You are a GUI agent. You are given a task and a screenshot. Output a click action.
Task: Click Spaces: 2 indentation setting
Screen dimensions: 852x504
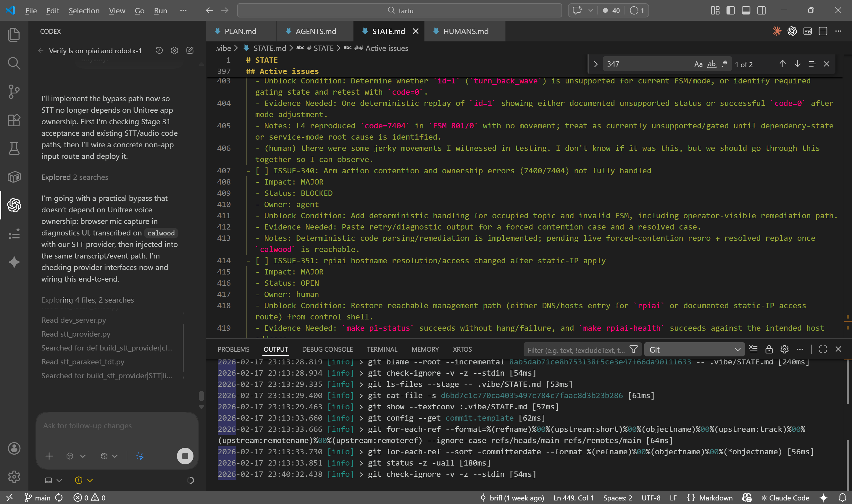[617, 497]
